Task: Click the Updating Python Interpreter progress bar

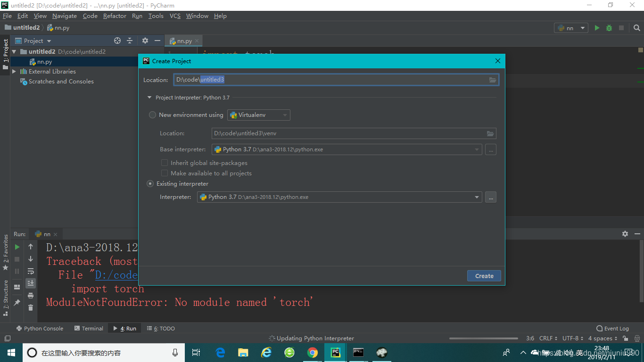Action: (x=484, y=338)
